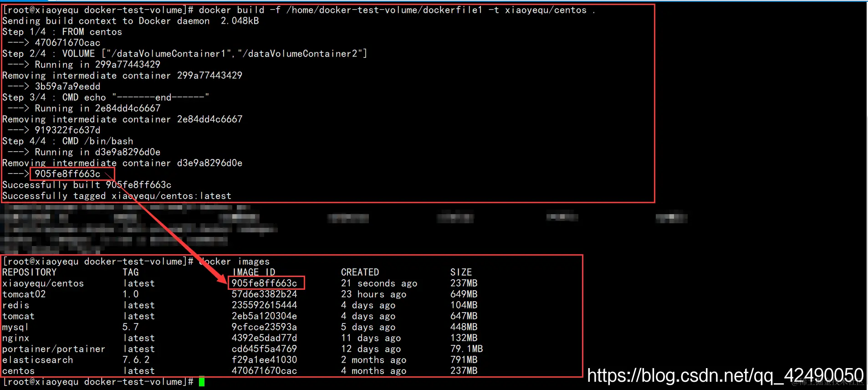The width and height of the screenshot is (868, 390).
Task: Click the TAG column header
Action: point(131,272)
